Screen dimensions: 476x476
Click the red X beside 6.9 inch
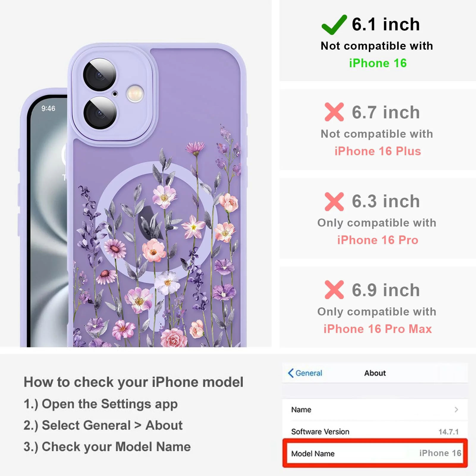pyautogui.click(x=334, y=290)
